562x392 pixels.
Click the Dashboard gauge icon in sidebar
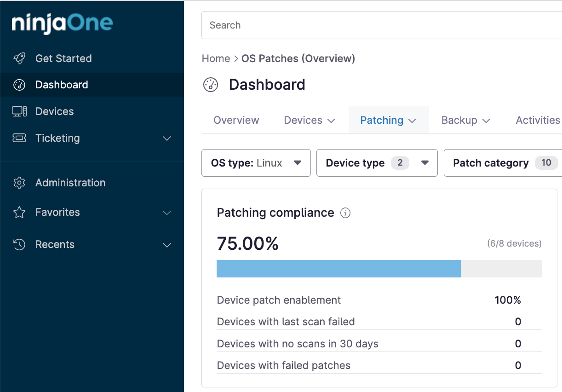point(19,85)
